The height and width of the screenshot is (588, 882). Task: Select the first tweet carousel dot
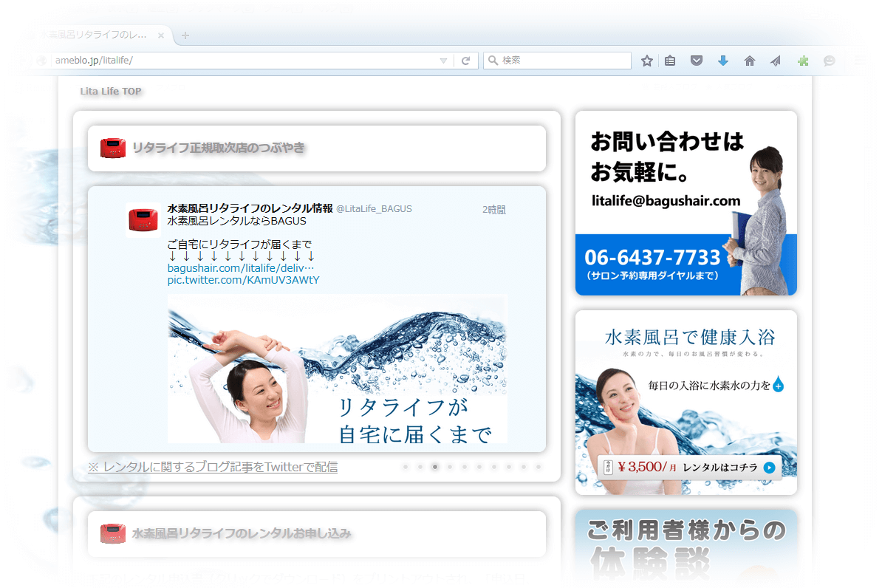click(x=406, y=466)
